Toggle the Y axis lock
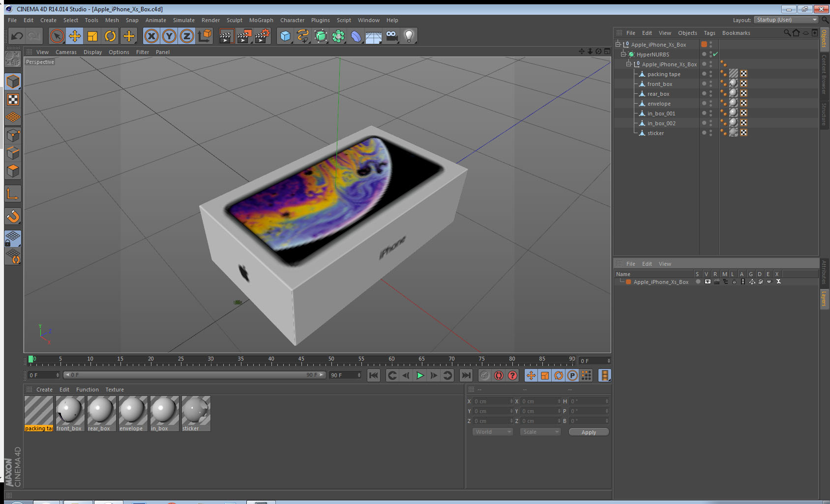This screenshot has height=504, width=830. (169, 36)
